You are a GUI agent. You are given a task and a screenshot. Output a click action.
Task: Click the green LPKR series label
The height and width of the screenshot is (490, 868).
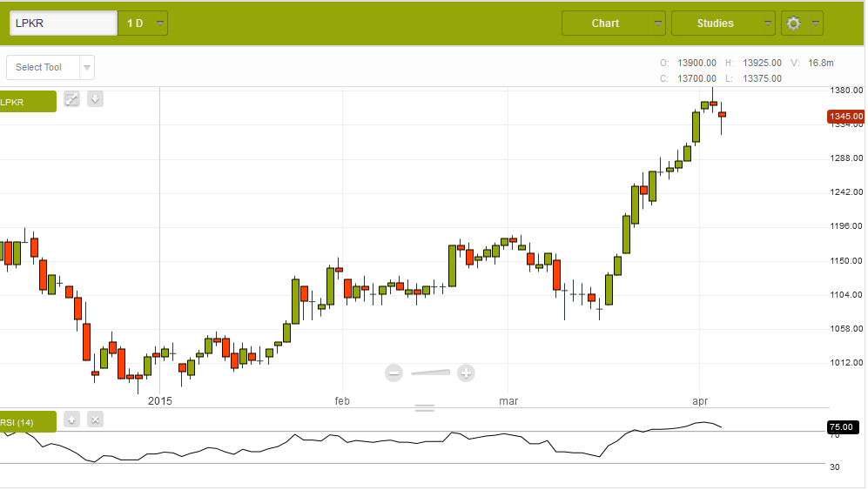click(27, 102)
